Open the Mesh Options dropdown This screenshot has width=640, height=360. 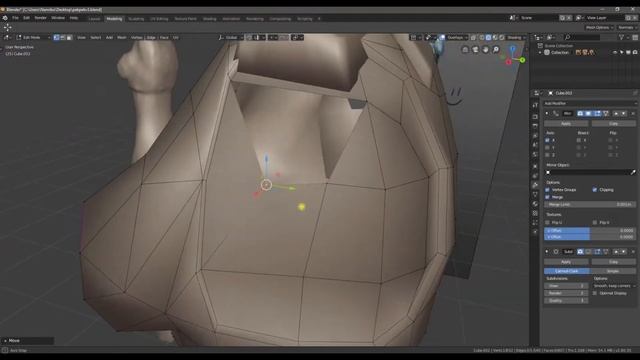coord(599,28)
